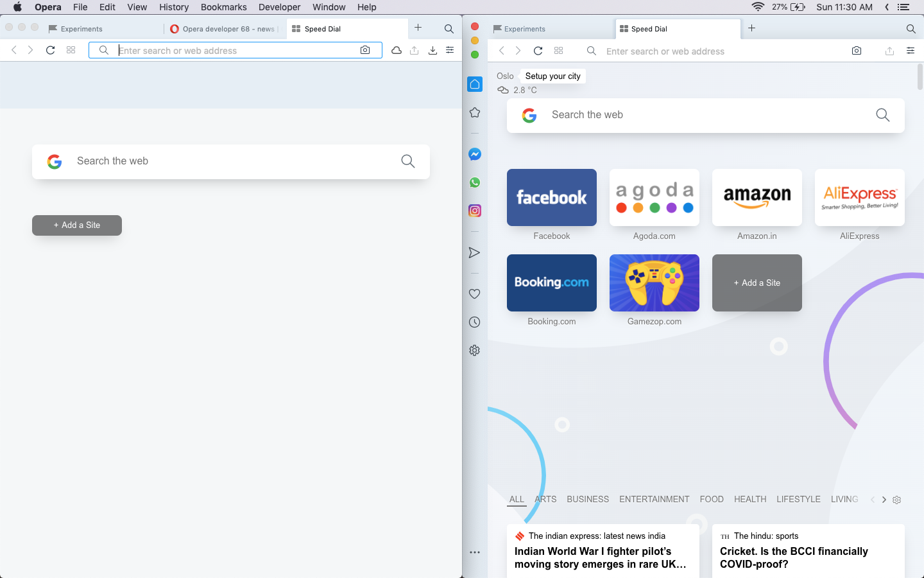Open the Developer menu

(x=279, y=7)
